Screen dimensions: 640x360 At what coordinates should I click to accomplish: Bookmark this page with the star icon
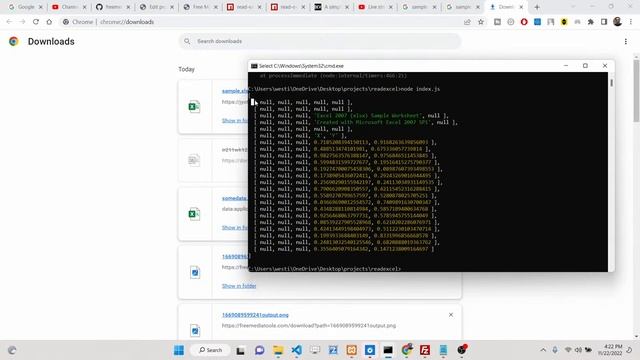[x=481, y=22]
